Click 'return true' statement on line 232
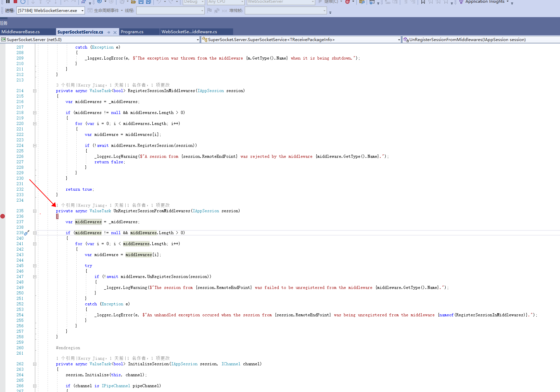 [x=80, y=189]
